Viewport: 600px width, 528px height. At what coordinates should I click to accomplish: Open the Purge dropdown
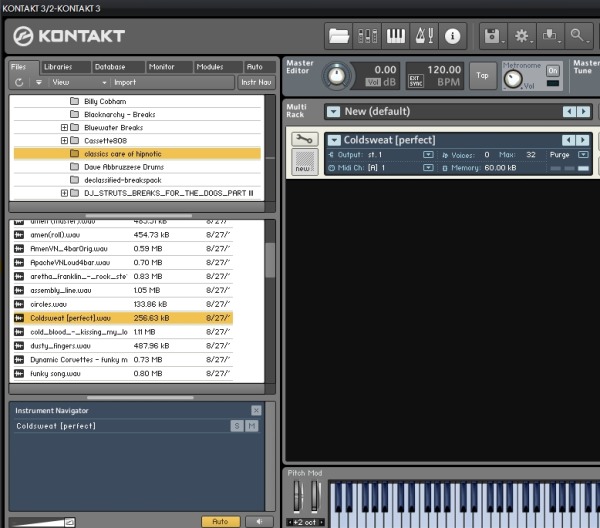tap(583, 155)
